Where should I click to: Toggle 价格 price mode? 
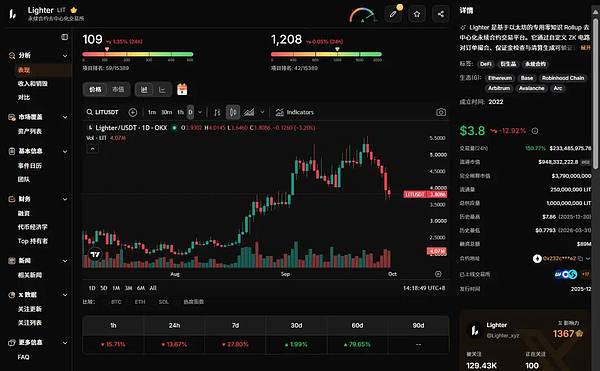tap(95, 89)
